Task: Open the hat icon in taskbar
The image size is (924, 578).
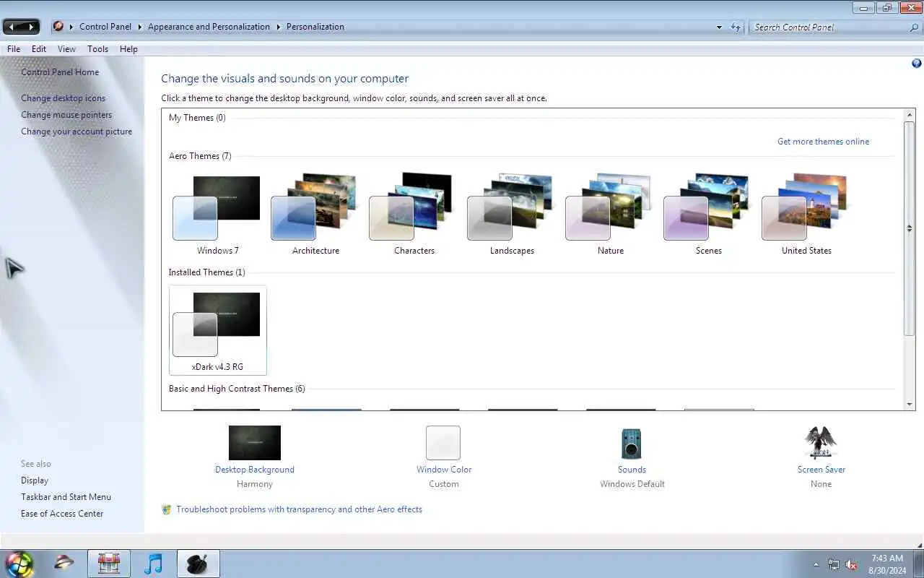Action: [x=64, y=563]
